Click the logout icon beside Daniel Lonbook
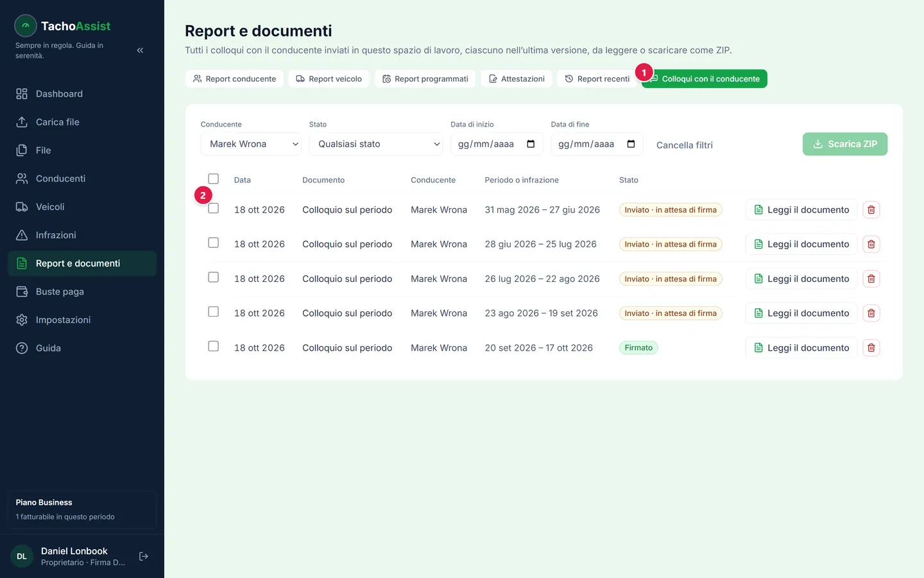The image size is (924, 578). (x=144, y=556)
